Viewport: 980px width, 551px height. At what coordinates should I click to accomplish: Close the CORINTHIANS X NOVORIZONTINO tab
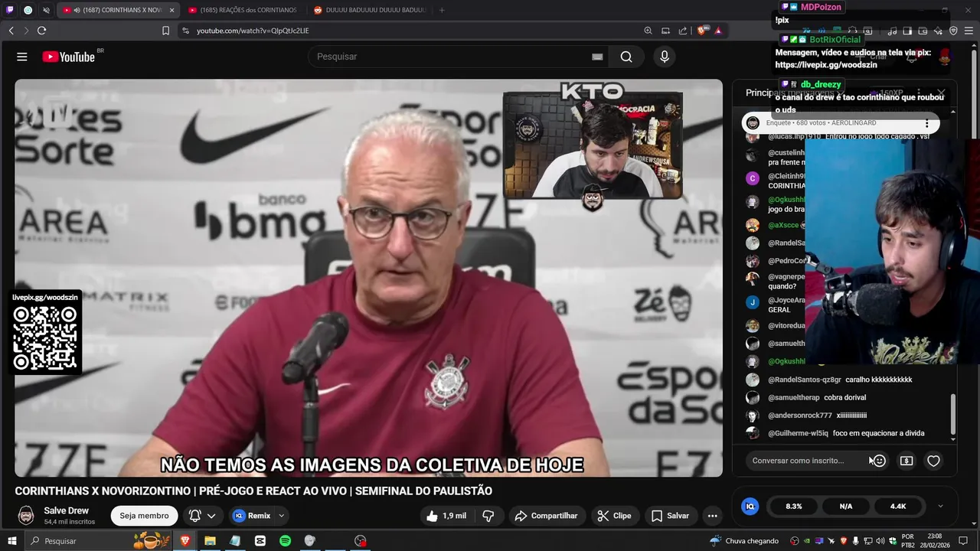171,10
